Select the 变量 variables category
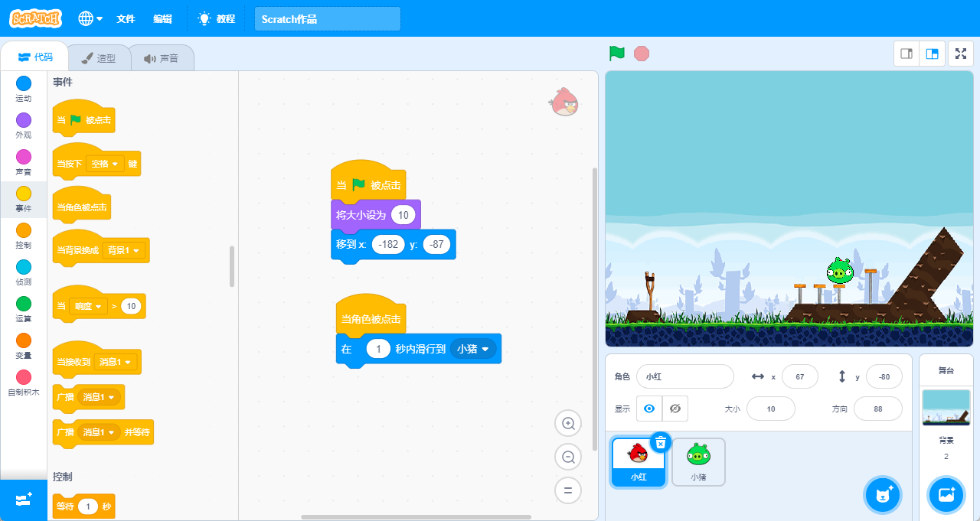 pyautogui.click(x=24, y=346)
